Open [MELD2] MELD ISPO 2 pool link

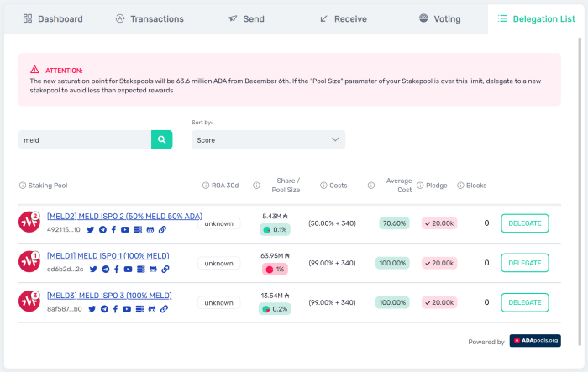click(124, 217)
